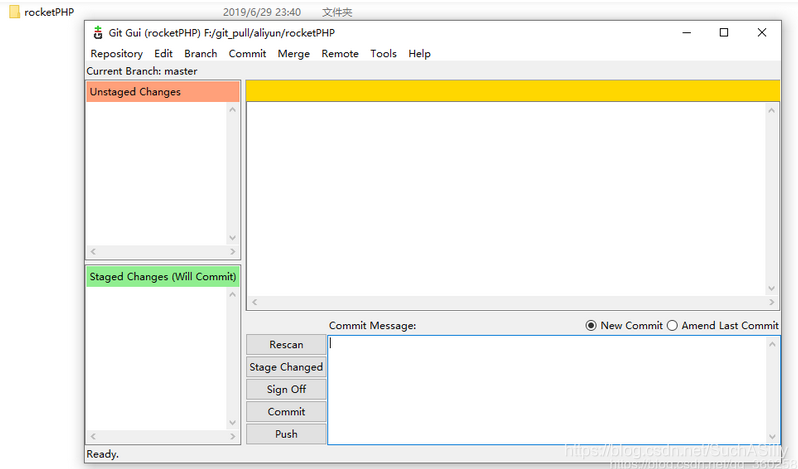
Task: Maximize the Git Gui window
Action: (x=724, y=33)
